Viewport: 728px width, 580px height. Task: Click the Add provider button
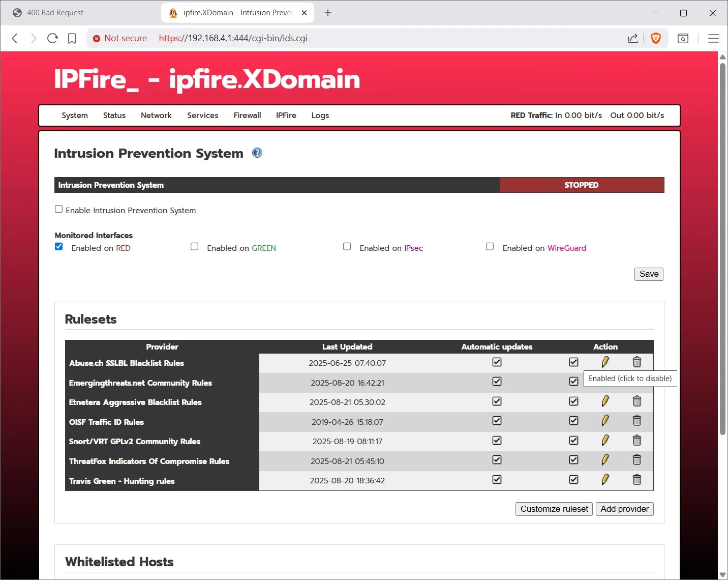point(624,509)
